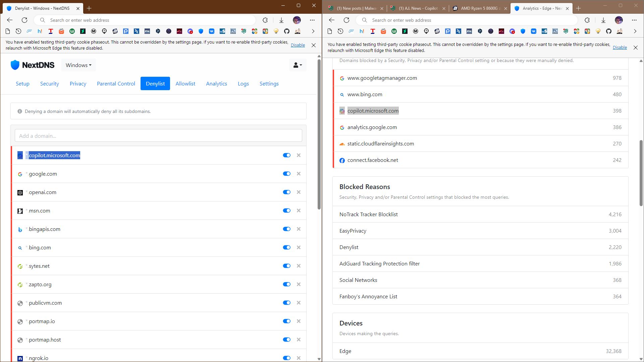Open GitHub favorite in the Denylist window
The width and height of the screenshot is (644, 362).
click(287, 31)
